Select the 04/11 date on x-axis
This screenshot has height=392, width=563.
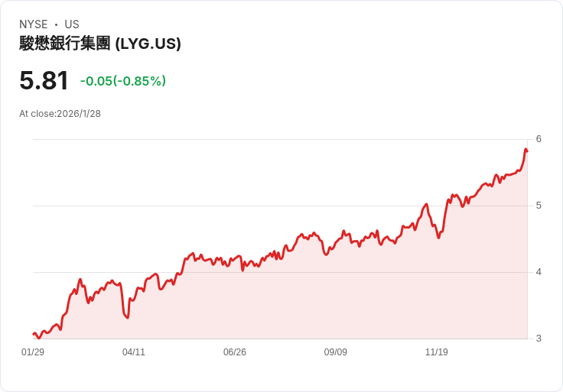click(x=134, y=352)
